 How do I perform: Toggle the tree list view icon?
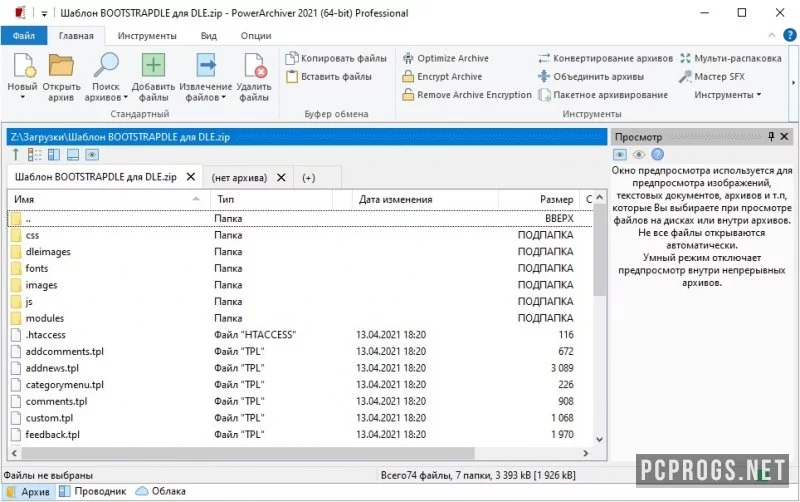35,154
